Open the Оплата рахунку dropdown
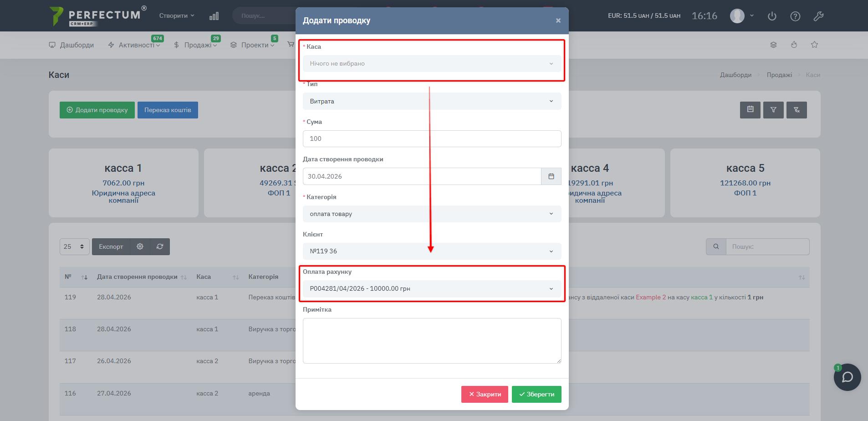The width and height of the screenshot is (868, 421). tap(431, 288)
